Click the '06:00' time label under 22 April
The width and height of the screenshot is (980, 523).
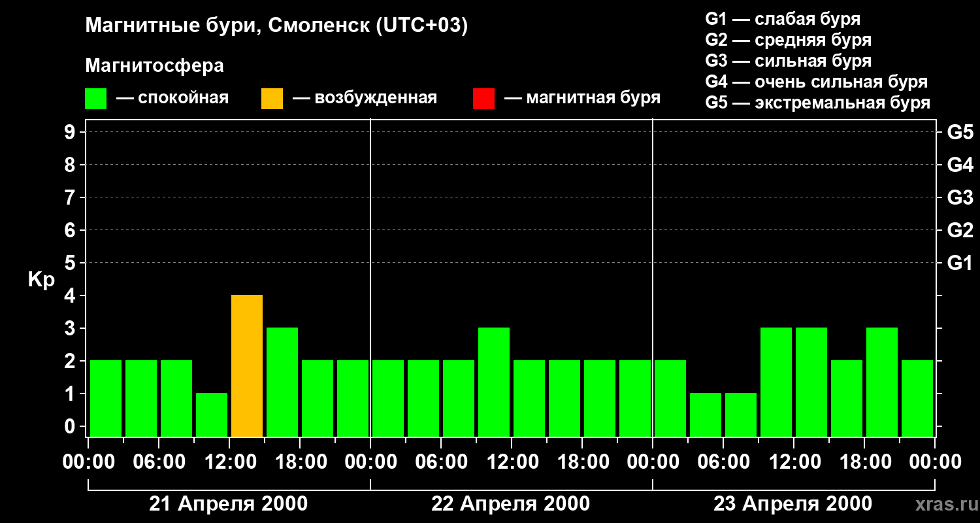[441, 462]
